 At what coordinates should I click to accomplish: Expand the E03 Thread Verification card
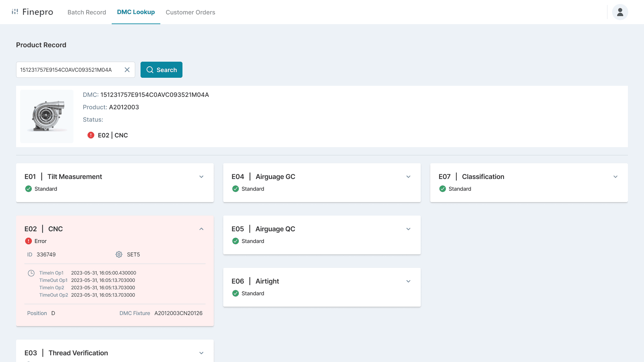tap(201, 353)
